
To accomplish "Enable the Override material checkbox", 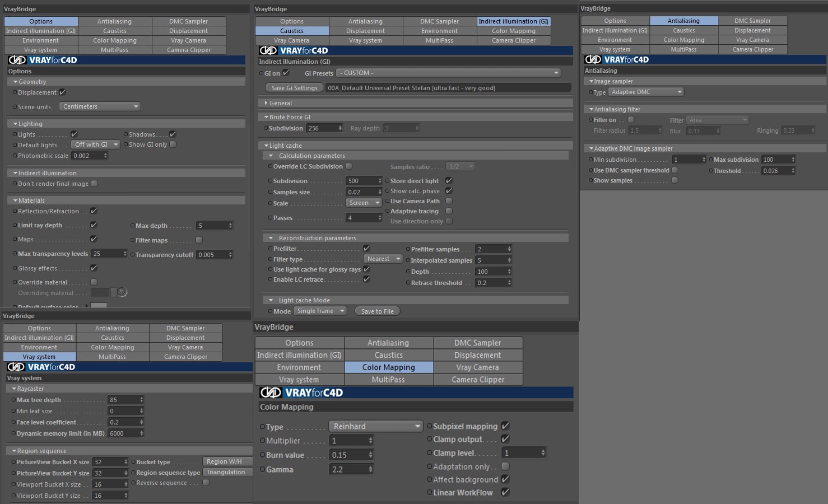I will (x=94, y=282).
